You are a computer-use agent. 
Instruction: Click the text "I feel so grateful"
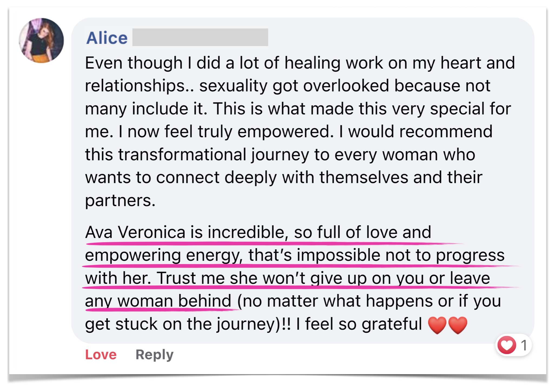coord(359,324)
